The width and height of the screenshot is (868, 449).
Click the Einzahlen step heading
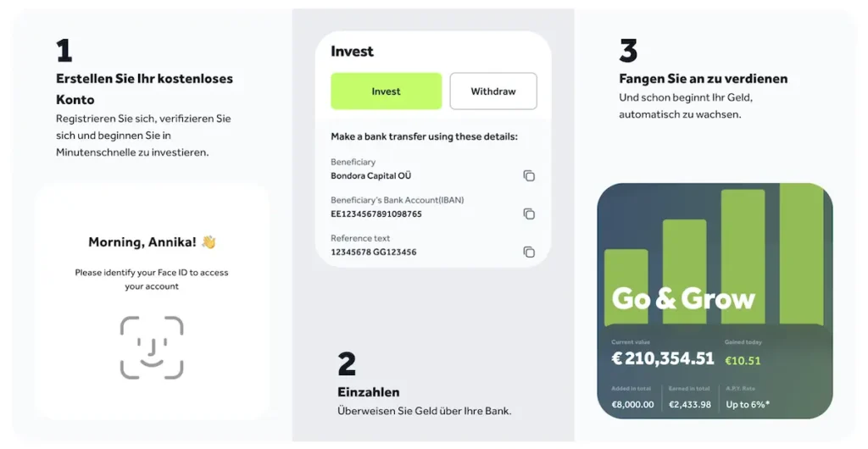coord(368,392)
